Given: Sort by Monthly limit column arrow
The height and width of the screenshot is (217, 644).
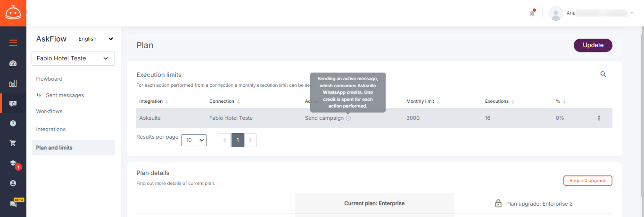Looking at the screenshot, I should tap(438, 101).
